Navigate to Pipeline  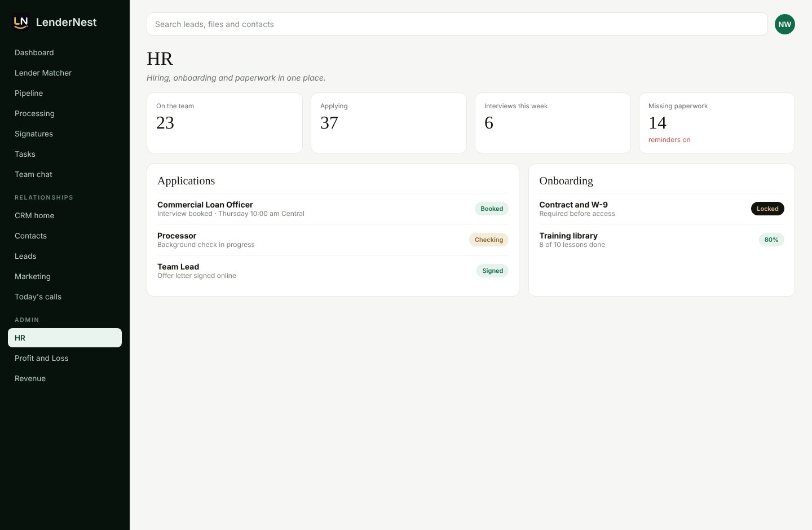(x=65, y=93)
